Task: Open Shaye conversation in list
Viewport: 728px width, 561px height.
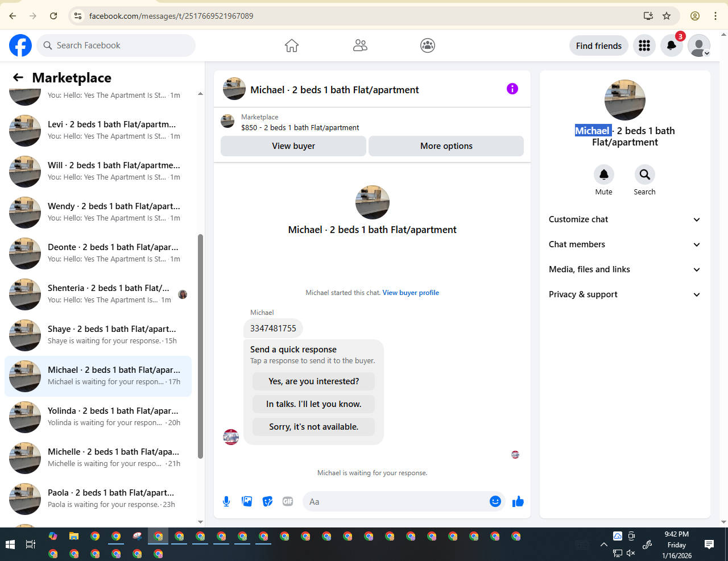Action: 98,335
